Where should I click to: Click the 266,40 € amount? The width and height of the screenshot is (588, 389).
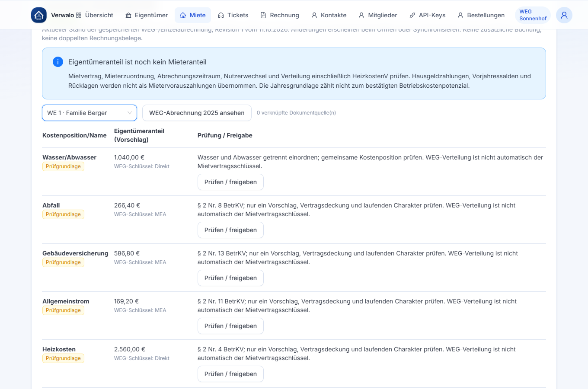(127, 205)
